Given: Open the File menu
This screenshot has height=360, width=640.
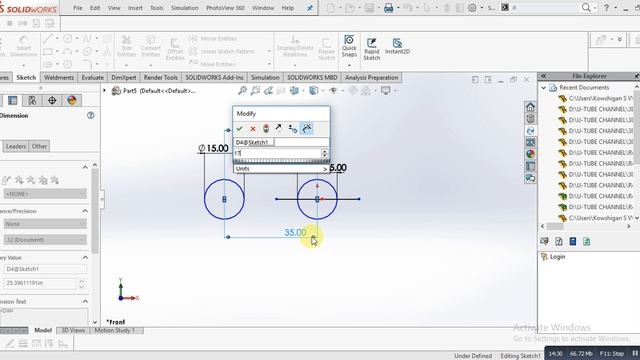Looking at the screenshot, I should (78, 8).
